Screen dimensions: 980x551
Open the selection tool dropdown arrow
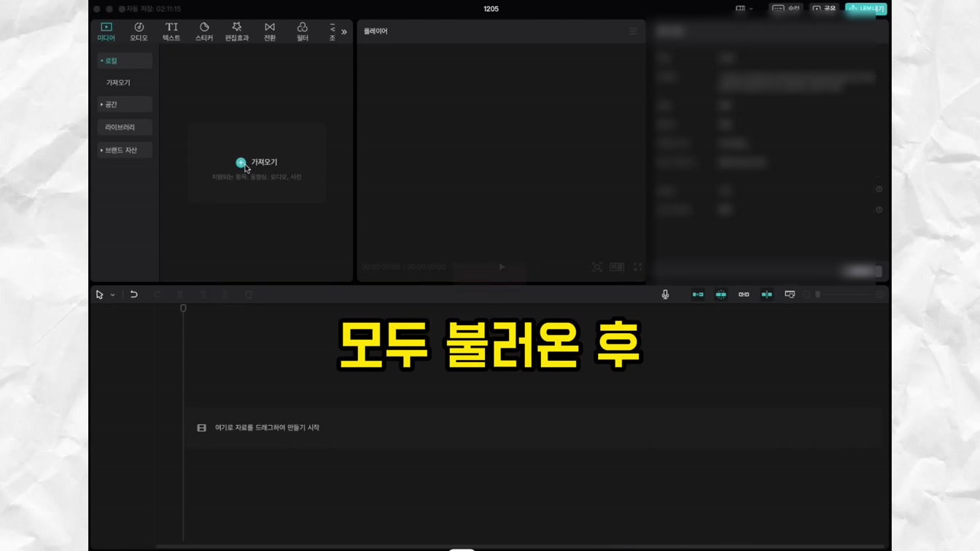(x=112, y=295)
